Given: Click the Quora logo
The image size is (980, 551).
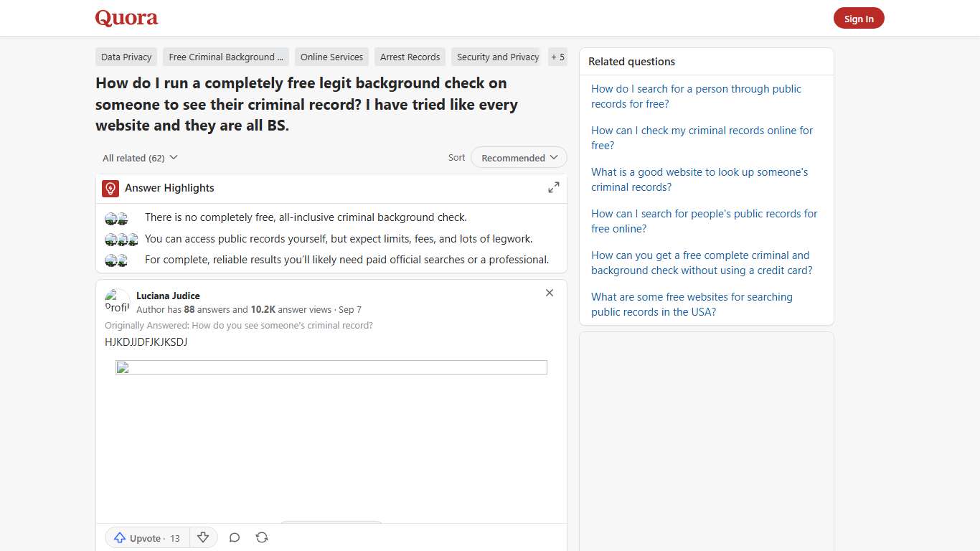Looking at the screenshot, I should [126, 18].
